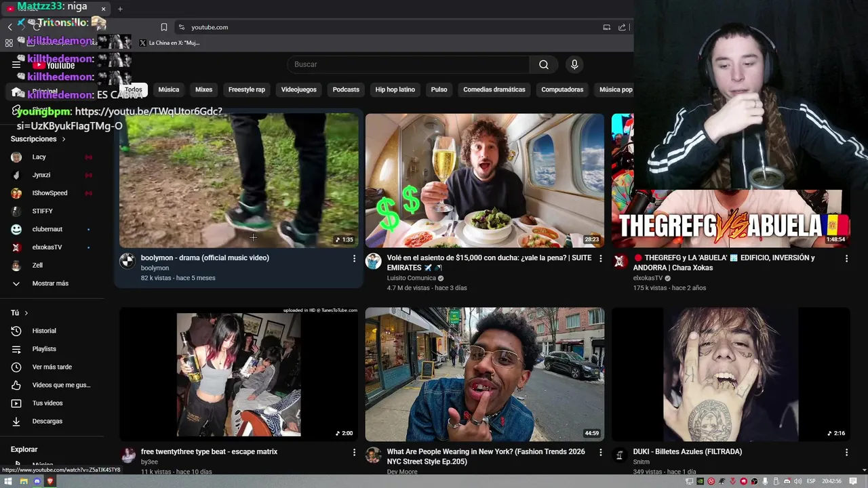
Task: Open a new browser tab
Action: tap(120, 9)
